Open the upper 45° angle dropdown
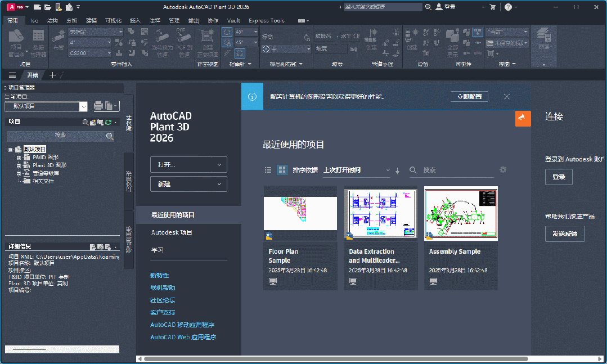Screen dimensions: 607x364 click(x=246, y=32)
